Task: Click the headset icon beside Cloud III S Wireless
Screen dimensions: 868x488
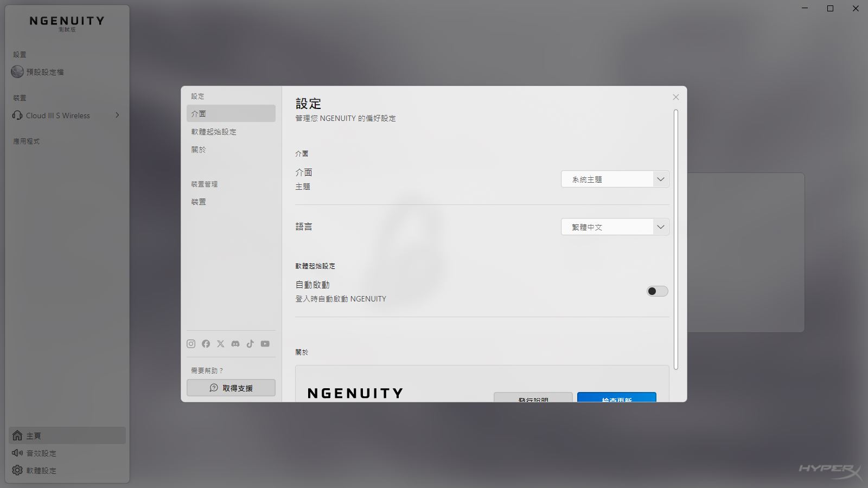Action: coord(17,115)
